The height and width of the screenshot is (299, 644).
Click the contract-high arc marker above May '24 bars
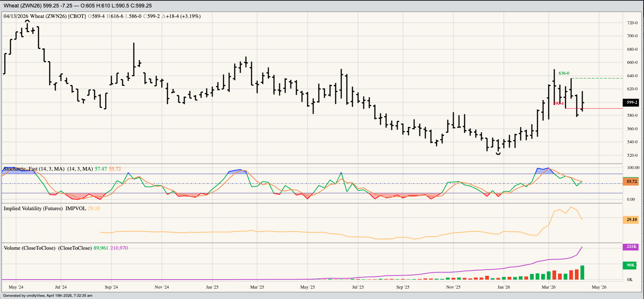tap(27, 21)
